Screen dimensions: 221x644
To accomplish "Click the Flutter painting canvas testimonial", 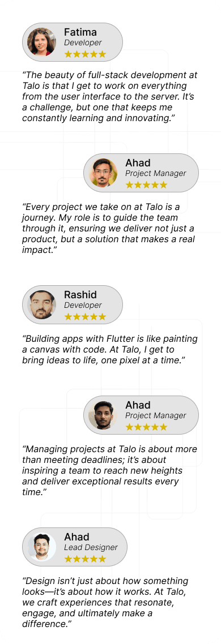I will pyautogui.click(x=109, y=350).
